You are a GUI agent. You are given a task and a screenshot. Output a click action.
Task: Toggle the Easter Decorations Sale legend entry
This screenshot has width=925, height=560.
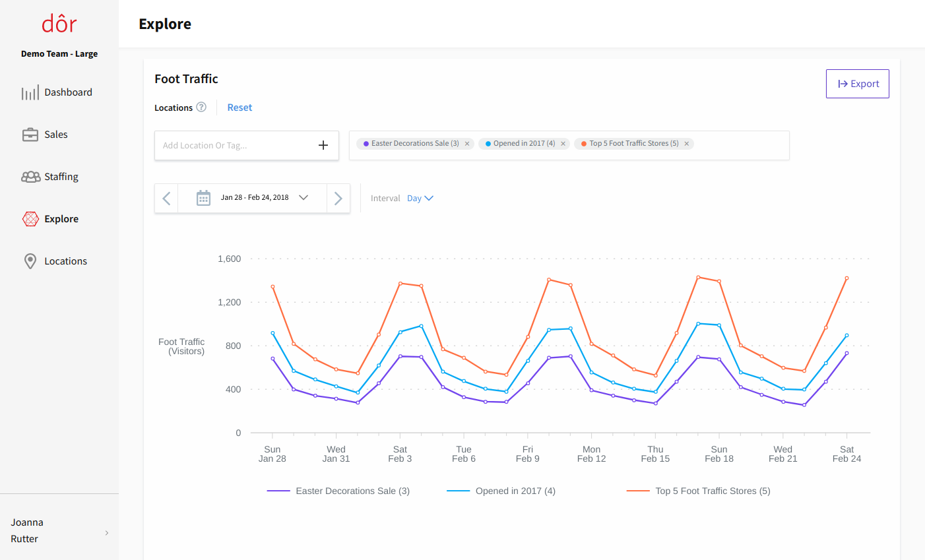pos(338,491)
